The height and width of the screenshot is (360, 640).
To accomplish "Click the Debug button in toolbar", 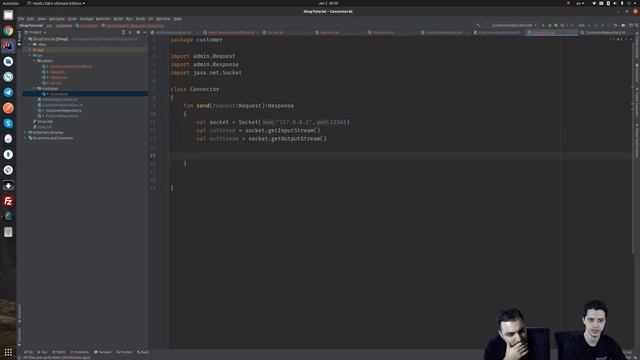I will click(549, 25).
